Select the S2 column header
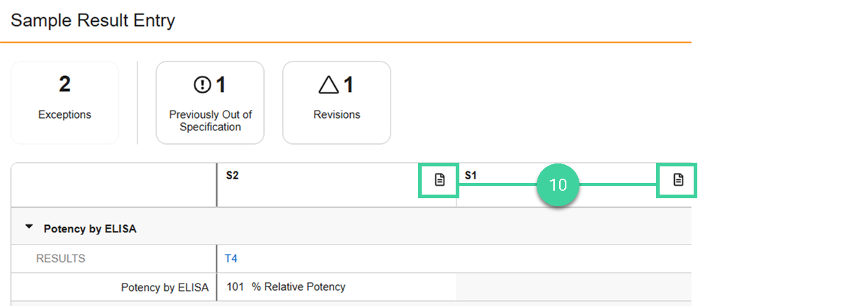This screenshot has height=306, width=868. [233, 176]
